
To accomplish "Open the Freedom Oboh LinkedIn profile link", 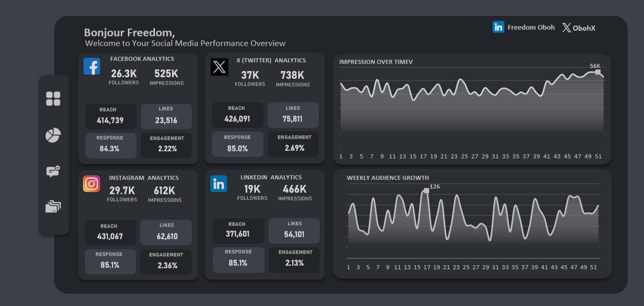I will (x=524, y=27).
